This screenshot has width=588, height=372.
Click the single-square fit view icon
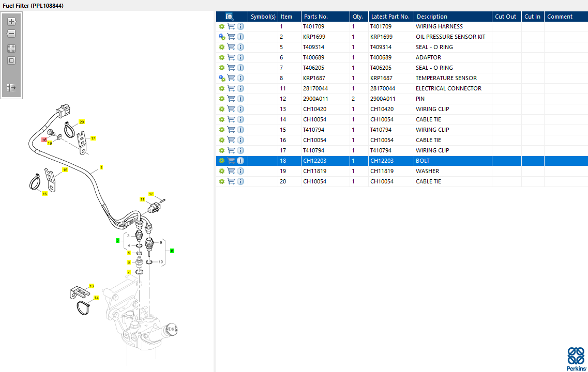tap(11, 60)
